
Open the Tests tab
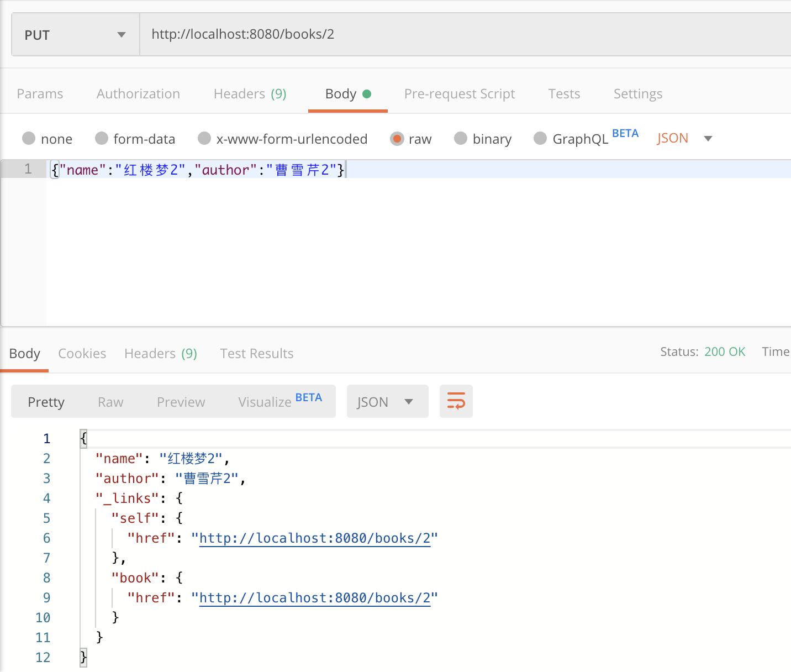[x=564, y=93]
